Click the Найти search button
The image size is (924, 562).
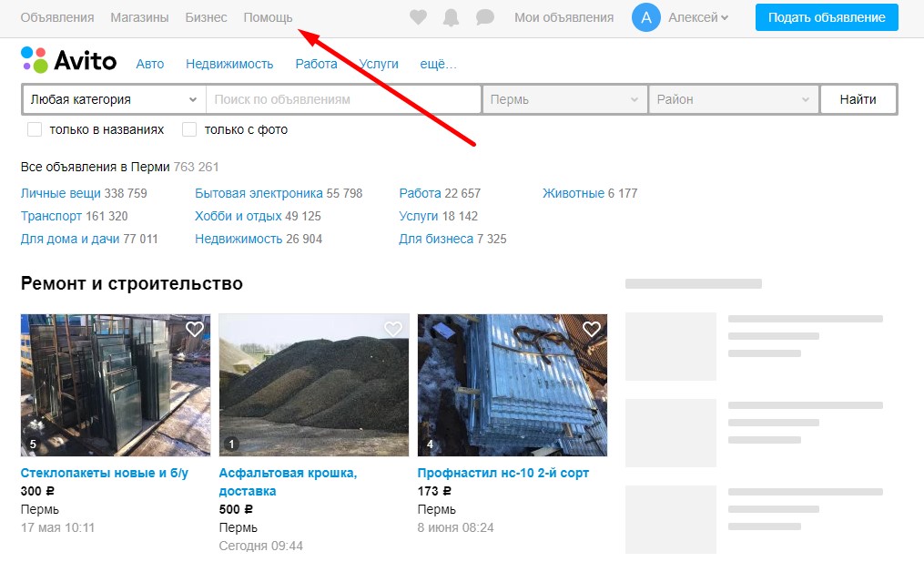(858, 99)
